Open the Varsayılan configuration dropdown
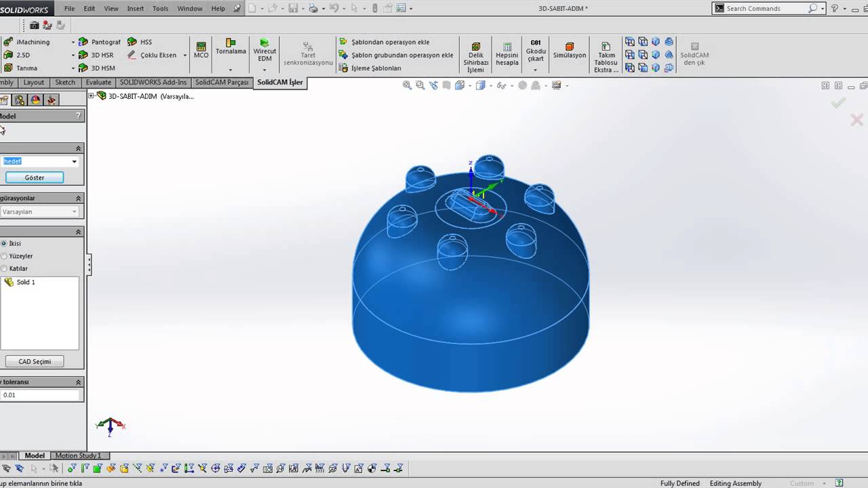Screen dimensions: 868x488 (74, 211)
